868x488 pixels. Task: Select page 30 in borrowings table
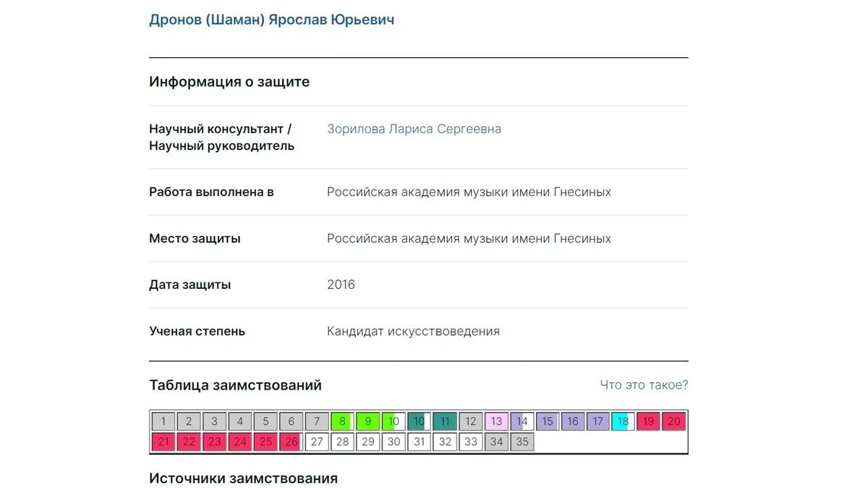pyautogui.click(x=393, y=441)
